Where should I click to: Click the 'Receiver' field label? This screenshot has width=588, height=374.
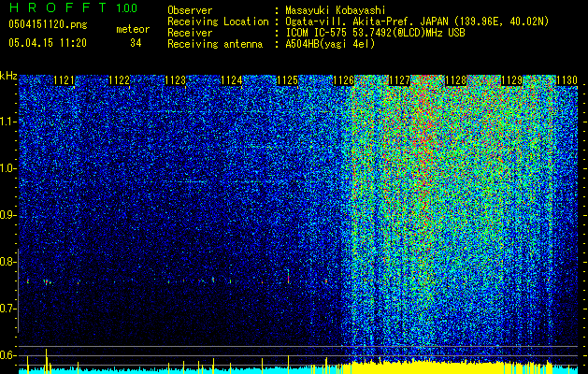pos(190,33)
